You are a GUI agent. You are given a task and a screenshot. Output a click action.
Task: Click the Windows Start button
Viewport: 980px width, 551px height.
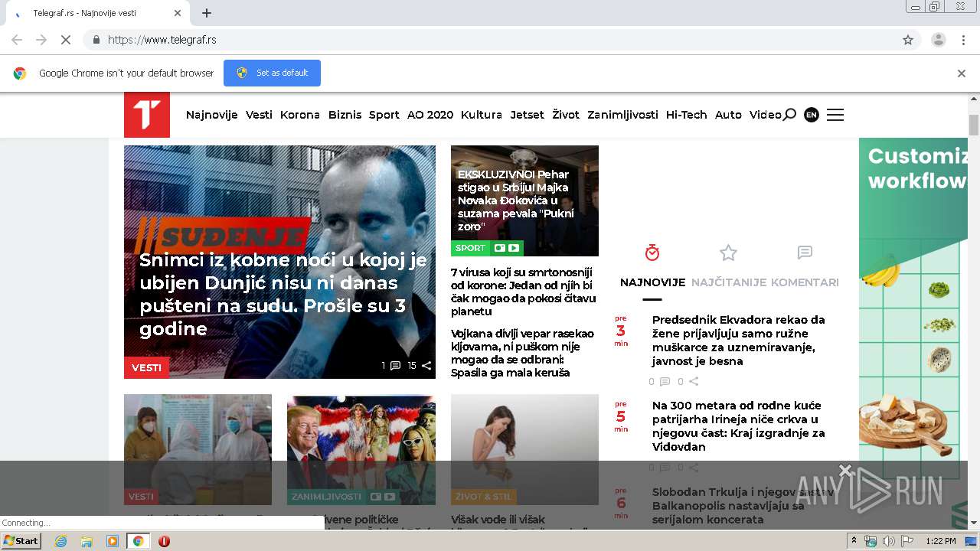[x=21, y=541]
